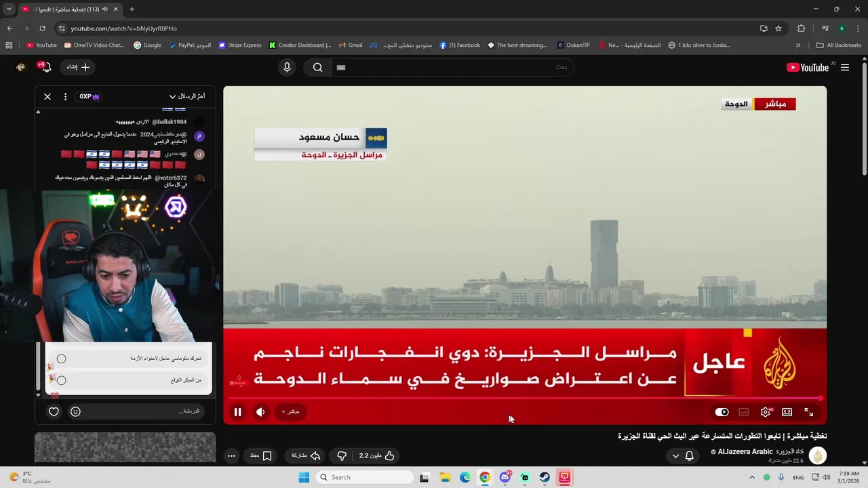Viewport: 868px width, 488px height.
Task: Show hidden system tray icons
Action: [751, 477]
